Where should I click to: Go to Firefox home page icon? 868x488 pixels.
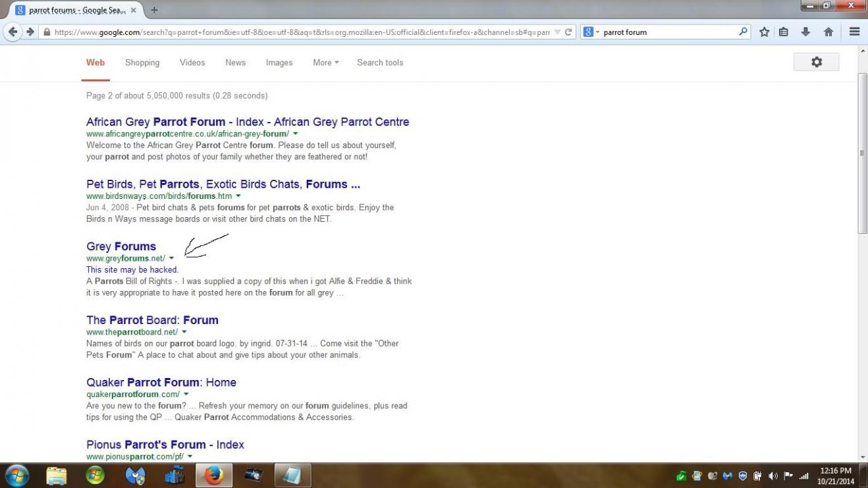[828, 32]
